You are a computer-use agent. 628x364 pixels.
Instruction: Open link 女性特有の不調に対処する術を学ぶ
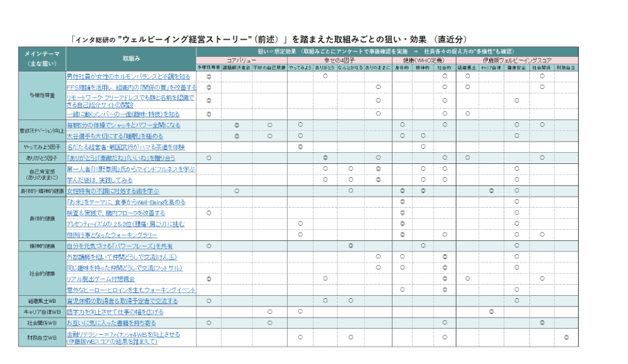coord(113,190)
